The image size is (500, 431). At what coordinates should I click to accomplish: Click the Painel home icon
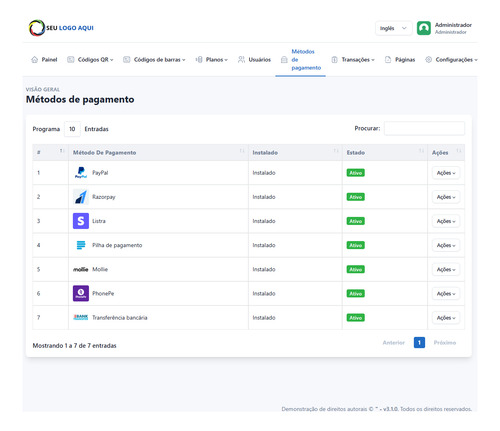pos(34,60)
